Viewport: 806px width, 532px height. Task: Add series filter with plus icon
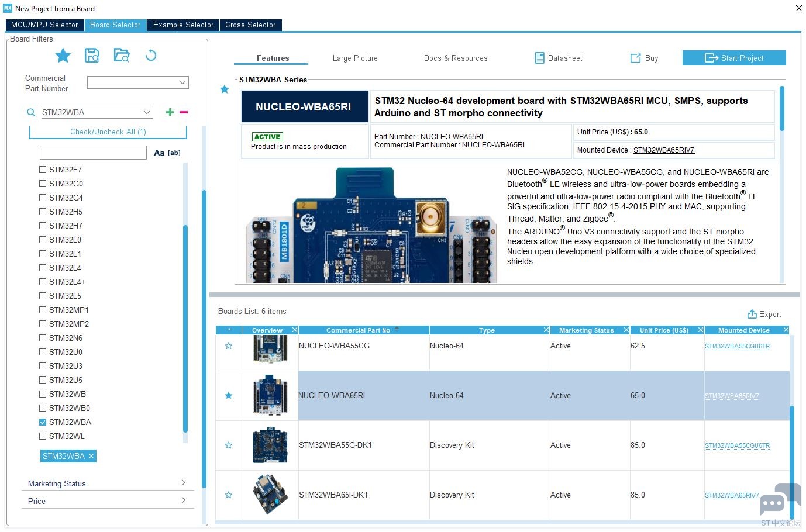[x=170, y=112]
